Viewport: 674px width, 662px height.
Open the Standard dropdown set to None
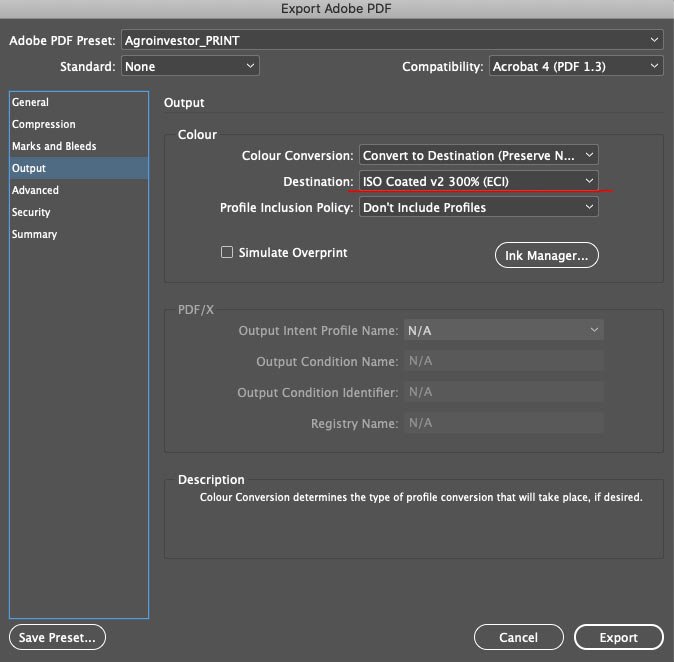tap(190, 66)
